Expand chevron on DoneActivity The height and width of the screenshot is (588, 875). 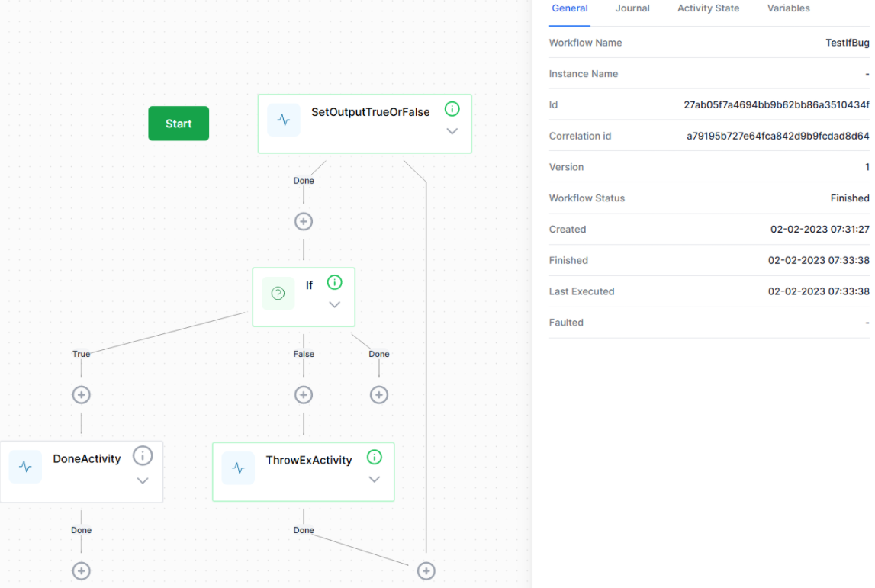[143, 480]
